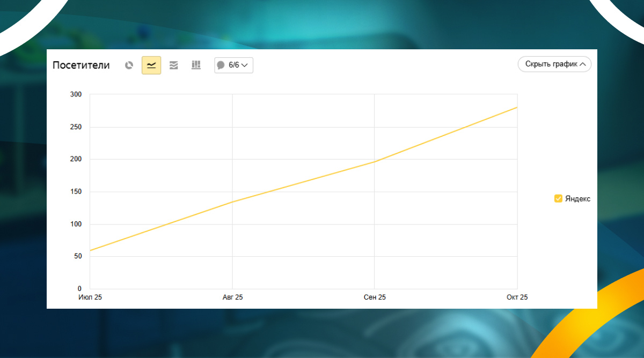The image size is (644, 358).
Task: Open the 6/6 annotations dropdown
Action: click(233, 65)
